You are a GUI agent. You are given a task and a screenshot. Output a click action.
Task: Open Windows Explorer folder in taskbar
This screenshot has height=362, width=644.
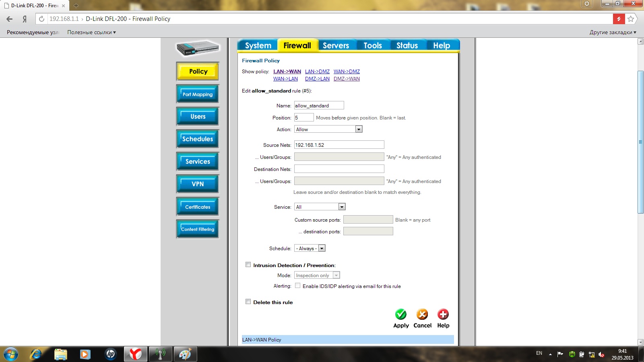[61, 354]
